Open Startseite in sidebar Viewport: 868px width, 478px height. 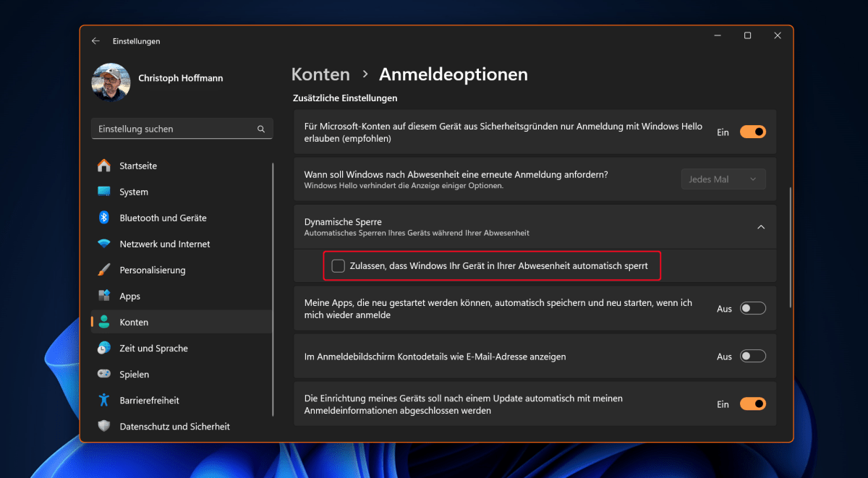(138, 166)
